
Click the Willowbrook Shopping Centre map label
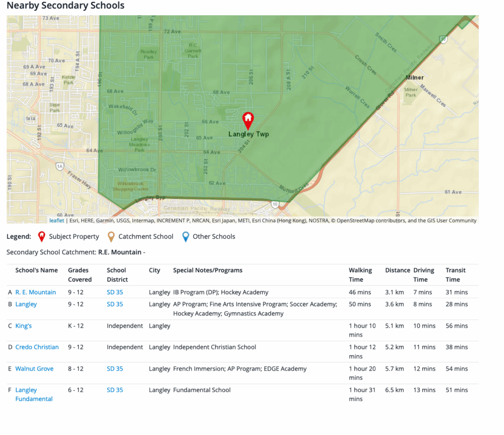[130, 186]
